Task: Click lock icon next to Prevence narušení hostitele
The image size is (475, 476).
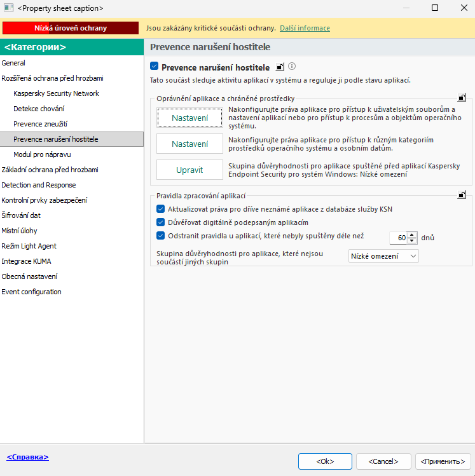Action: pyautogui.click(x=280, y=67)
